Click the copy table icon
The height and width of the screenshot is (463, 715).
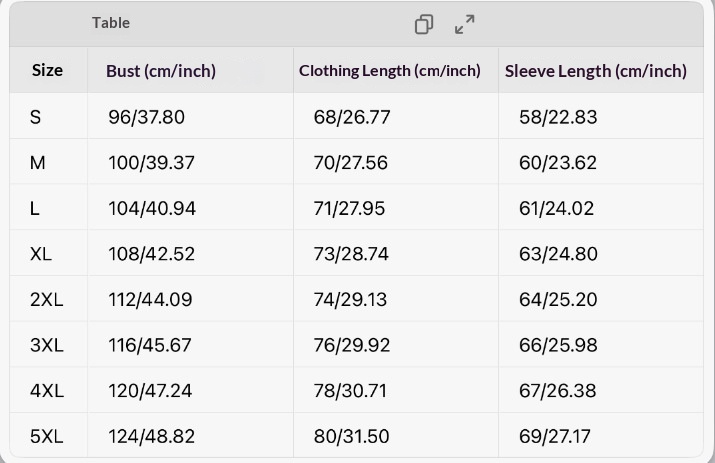pyautogui.click(x=424, y=24)
